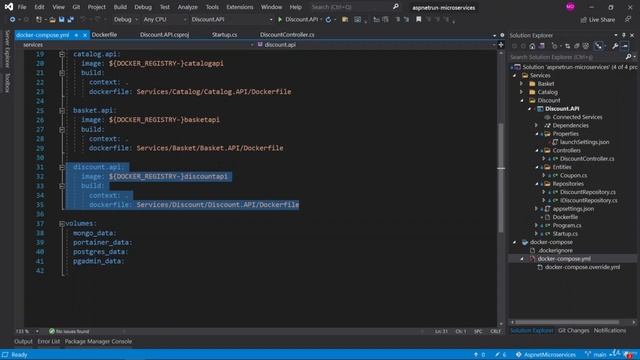Open Solution Explorer window options dropdown arrow
This screenshot has width=640, height=360.
(x=616, y=35)
